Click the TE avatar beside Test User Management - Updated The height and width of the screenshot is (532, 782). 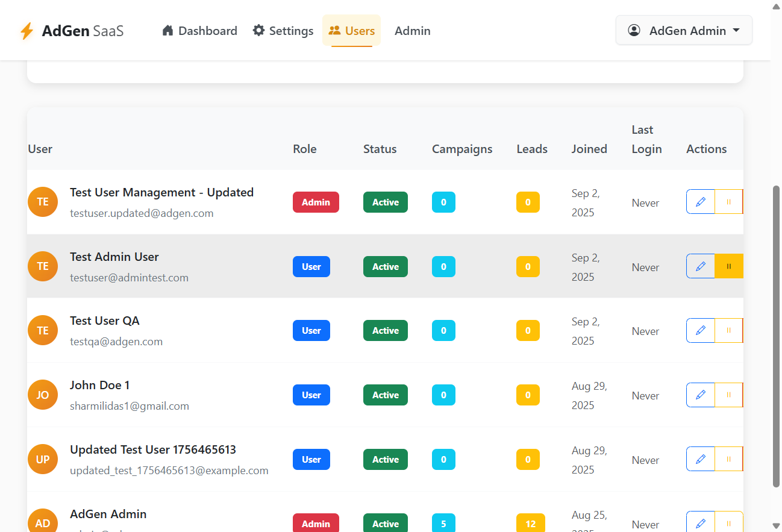point(43,202)
